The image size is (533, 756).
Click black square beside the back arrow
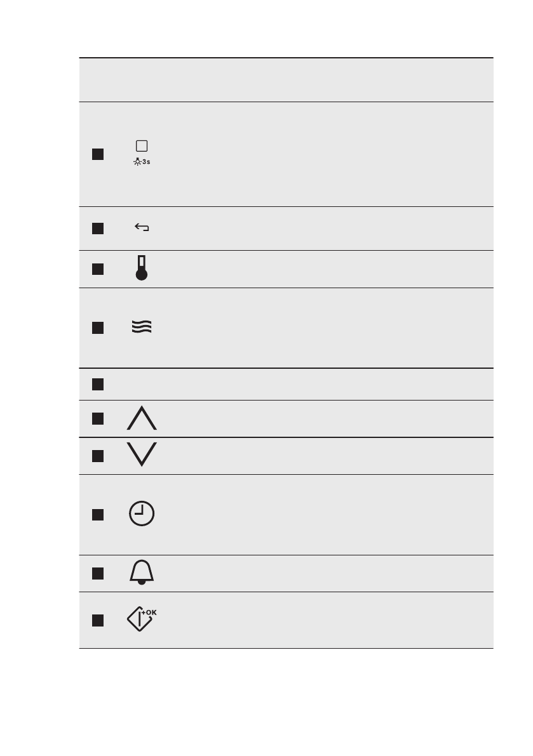tap(97, 229)
